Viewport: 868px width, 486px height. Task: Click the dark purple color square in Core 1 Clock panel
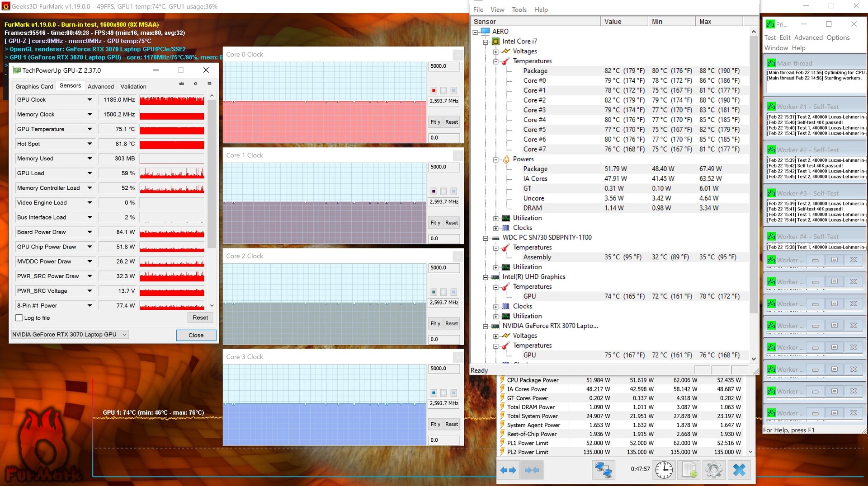[434, 191]
